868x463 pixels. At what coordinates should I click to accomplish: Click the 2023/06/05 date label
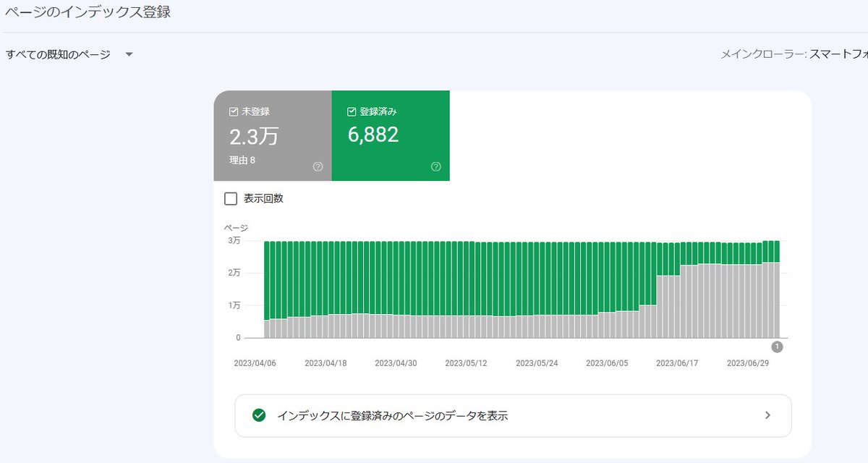[607, 363]
